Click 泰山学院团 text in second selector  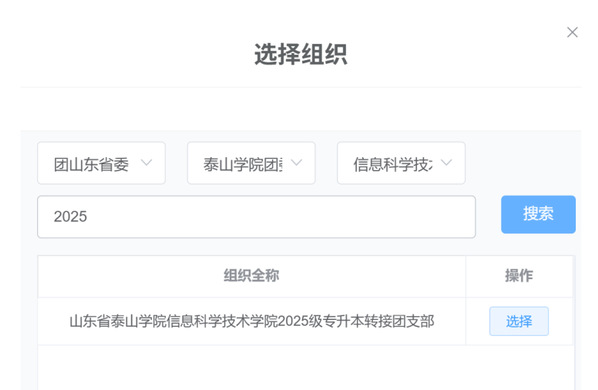243,164
